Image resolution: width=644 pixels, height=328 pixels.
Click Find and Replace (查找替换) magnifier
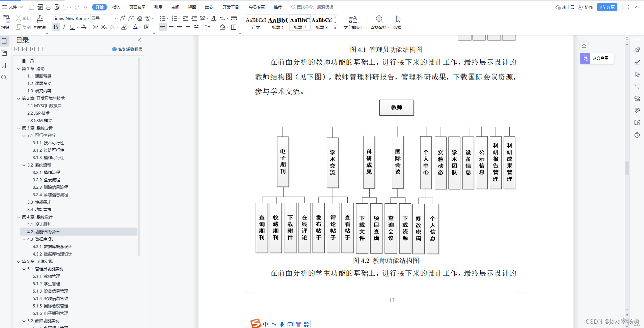coord(379,19)
